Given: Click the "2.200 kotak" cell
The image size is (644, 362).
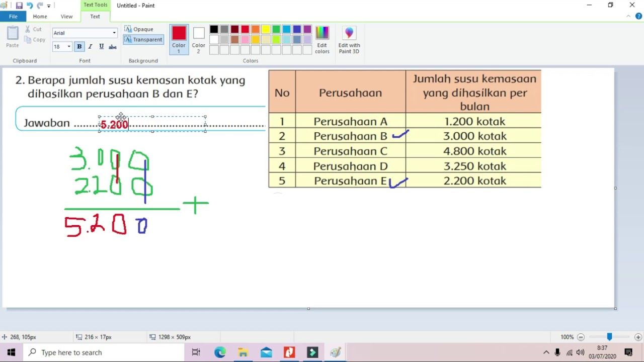Looking at the screenshot, I should [x=474, y=180].
